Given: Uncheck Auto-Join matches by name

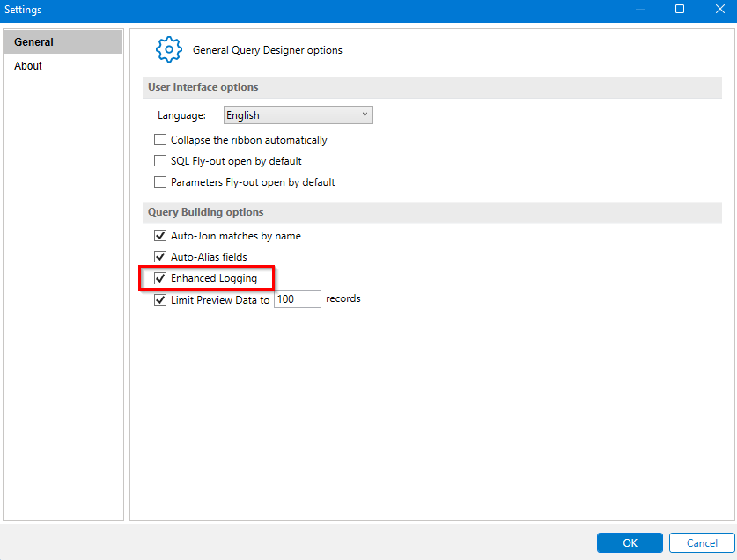Looking at the screenshot, I should (x=160, y=236).
